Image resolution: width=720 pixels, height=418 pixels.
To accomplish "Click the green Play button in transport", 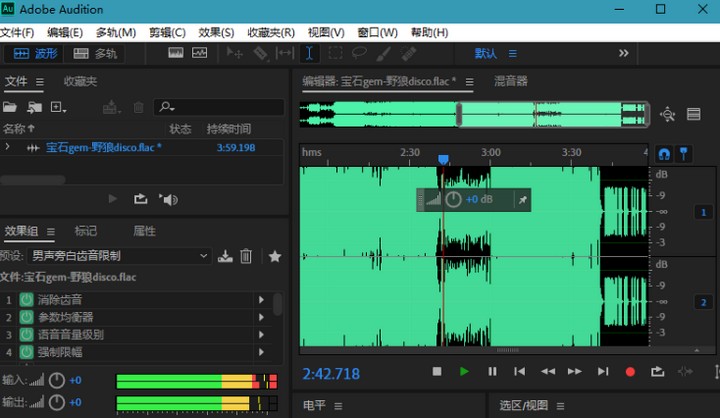I will pos(464,372).
